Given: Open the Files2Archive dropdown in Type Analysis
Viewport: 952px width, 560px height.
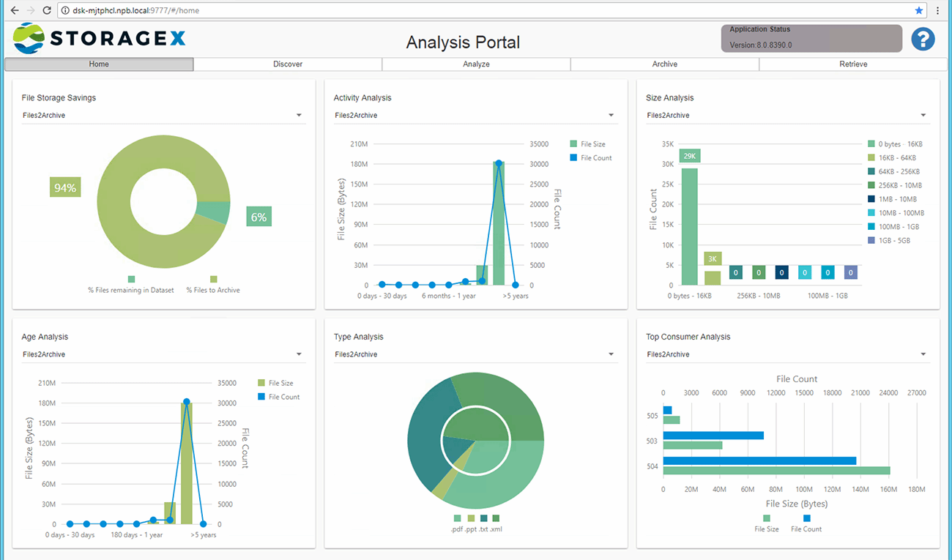Looking at the screenshot, I should 611,354.
